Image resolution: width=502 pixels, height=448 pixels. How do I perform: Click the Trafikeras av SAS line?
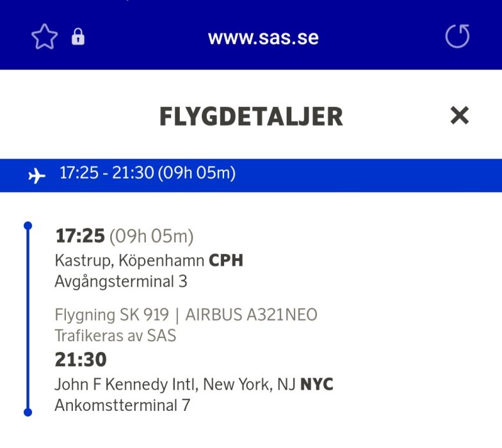115,335
